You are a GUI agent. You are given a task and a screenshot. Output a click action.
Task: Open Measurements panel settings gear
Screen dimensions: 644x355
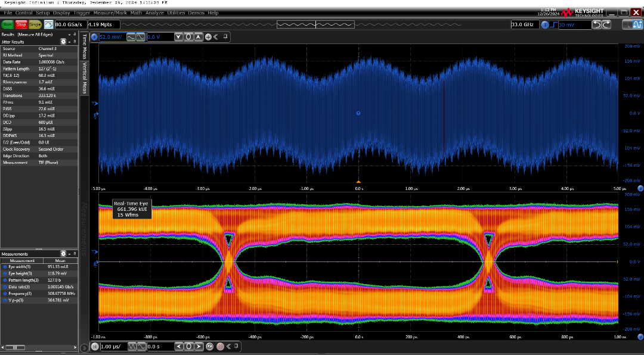tap(63, 253)
